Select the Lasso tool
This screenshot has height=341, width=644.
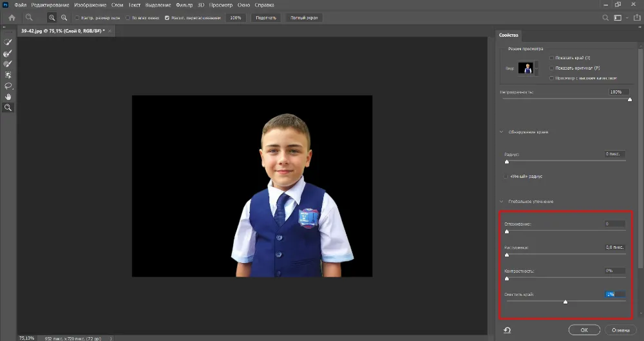8,86
